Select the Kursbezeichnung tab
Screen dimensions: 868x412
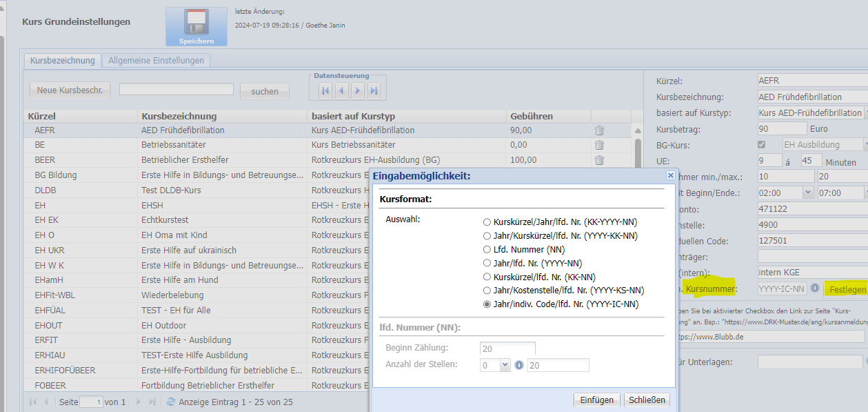tap(63, 61)
